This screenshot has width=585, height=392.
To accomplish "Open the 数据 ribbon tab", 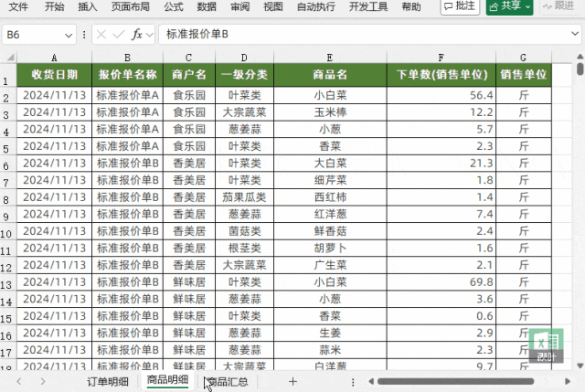I will click(x=207, y=6).
